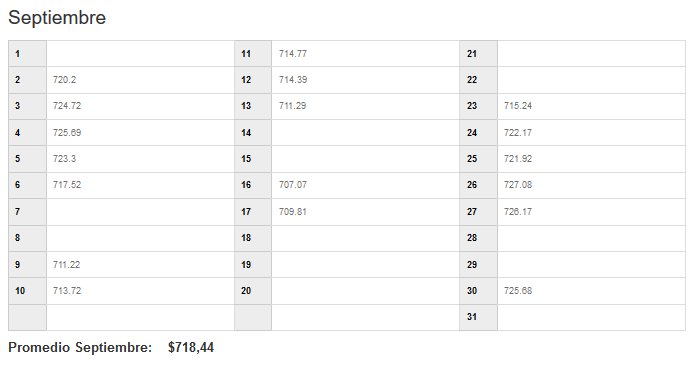Click the 724.72 value for day 3
Image resolution: width=696 pixels, height=368 pixels.
pyautogui.click(x=67, y=106)
